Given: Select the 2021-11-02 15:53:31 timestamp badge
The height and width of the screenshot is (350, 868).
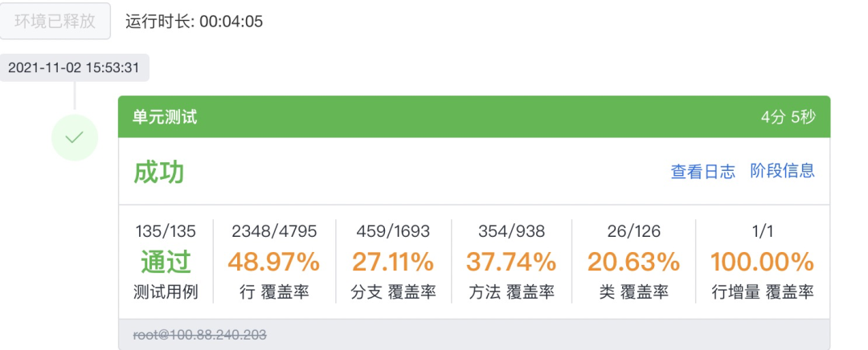Looking at the screenshot, I should (x=74, y=67).
